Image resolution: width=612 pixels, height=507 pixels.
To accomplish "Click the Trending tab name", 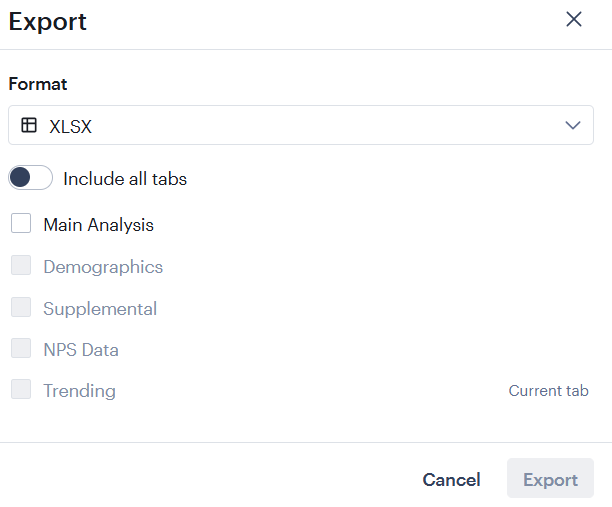I will pos(79,391).
